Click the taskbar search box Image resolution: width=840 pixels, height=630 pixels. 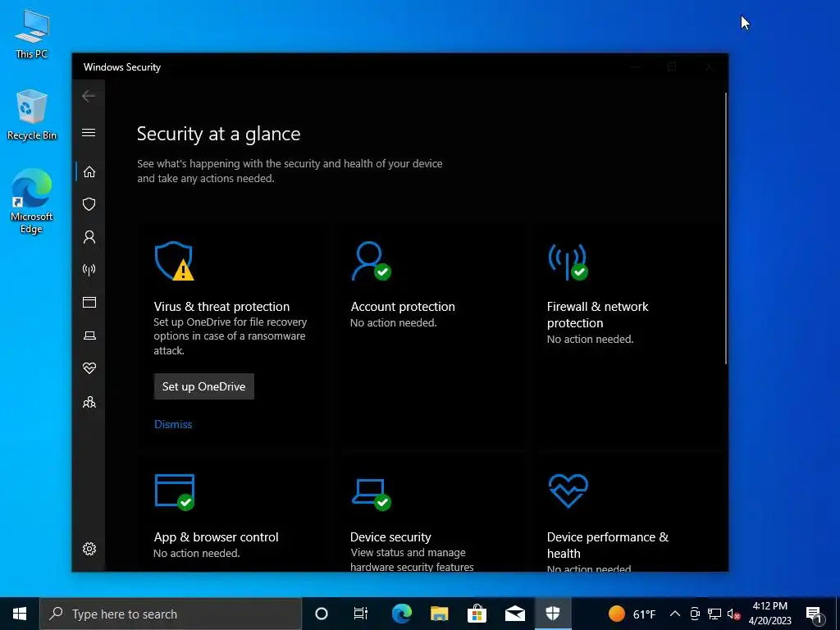coord(171,614)
